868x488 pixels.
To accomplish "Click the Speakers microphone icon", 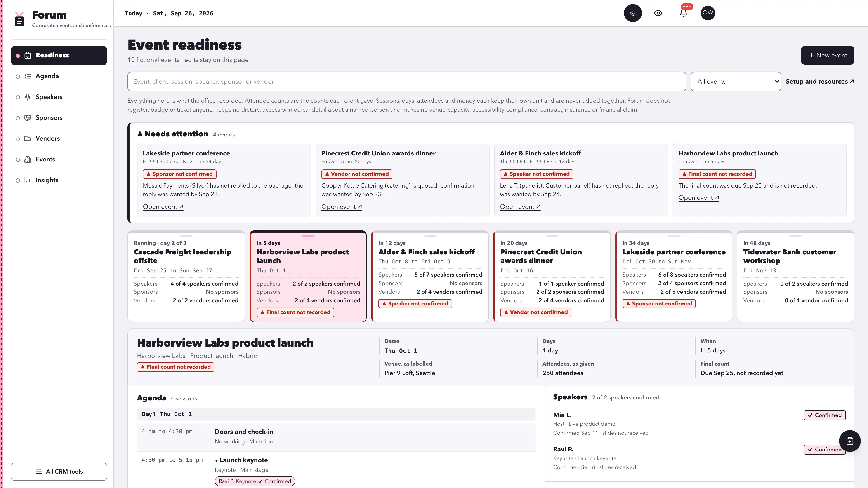I will tap(28, 97).
